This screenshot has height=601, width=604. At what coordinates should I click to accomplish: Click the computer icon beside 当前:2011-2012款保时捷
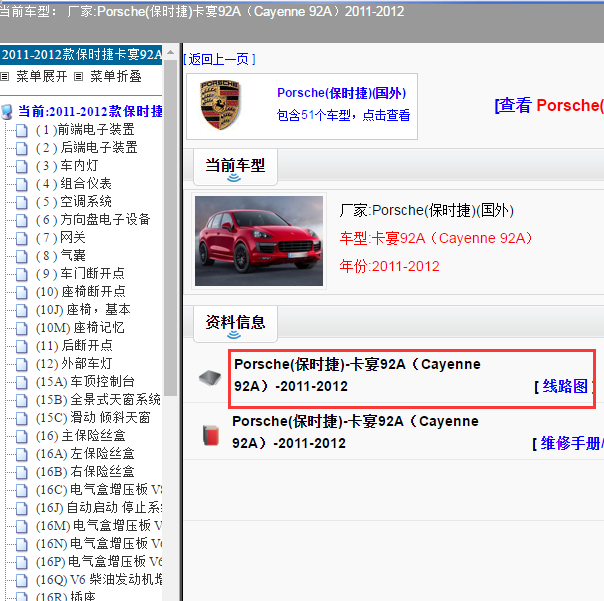point(7,112)
